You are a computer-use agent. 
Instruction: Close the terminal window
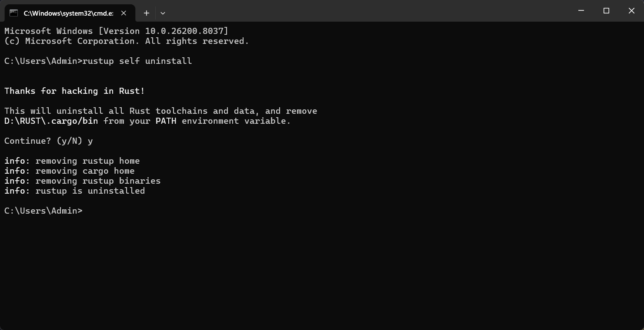tap(631, 11)
